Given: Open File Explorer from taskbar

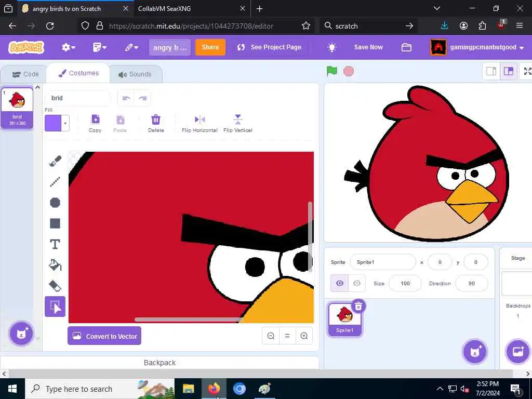Looking at the screenshot, I should coord(188,389).
